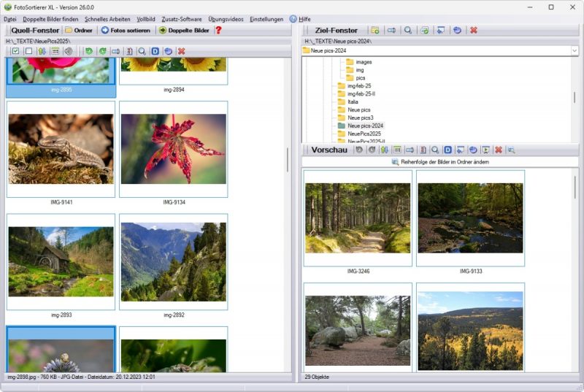Click blue refresh icon in Ziel-Fenster toolbar
Screen dimensions: 584x392
click(458, 30)
